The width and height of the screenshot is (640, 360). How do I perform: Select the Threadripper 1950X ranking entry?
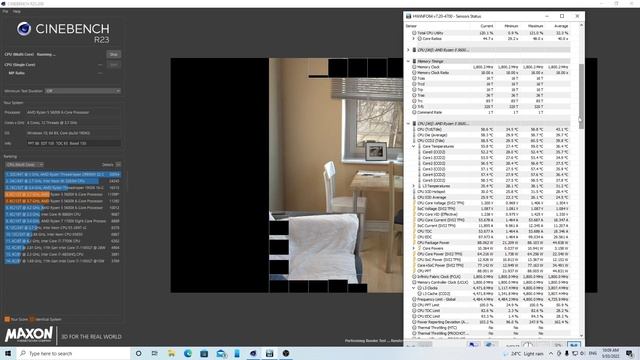point(62,188)
